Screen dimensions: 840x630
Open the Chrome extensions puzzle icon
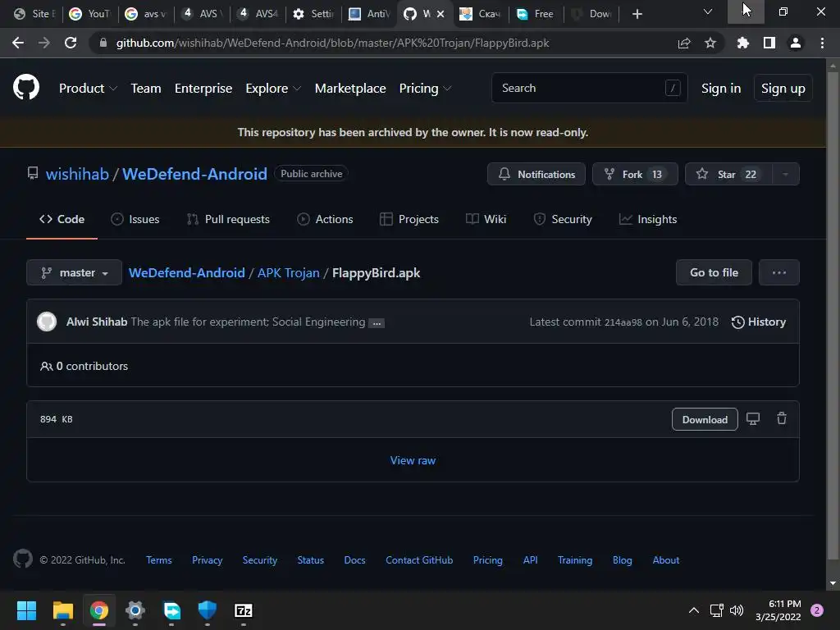point(743,43)
